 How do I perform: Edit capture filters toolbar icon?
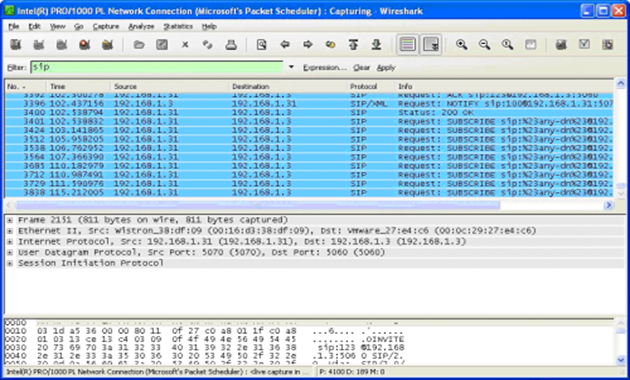[x=561, y=45]
